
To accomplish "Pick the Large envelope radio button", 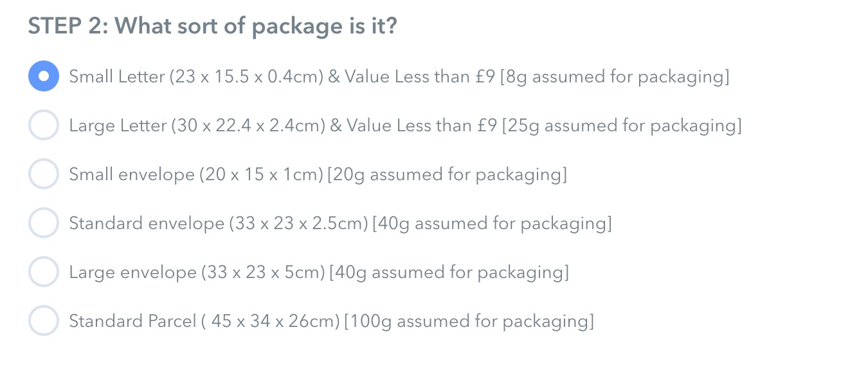I will [43, 272].
